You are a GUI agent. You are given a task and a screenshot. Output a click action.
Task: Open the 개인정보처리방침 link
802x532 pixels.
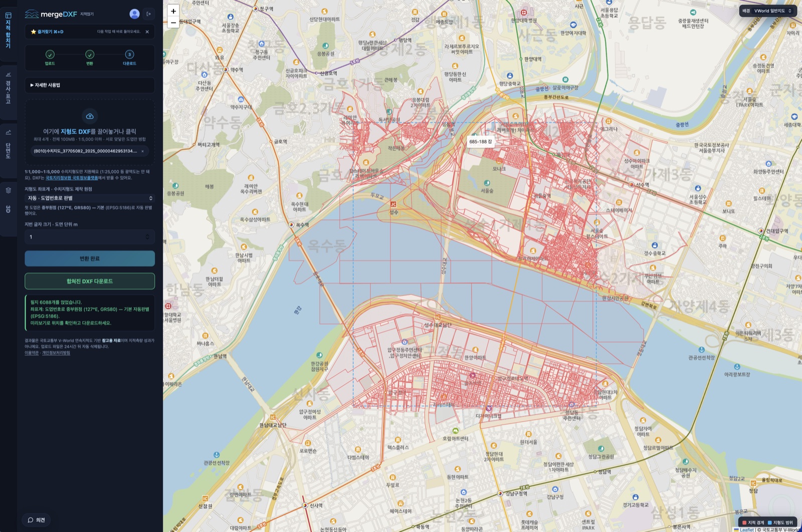tap(56, 353)
